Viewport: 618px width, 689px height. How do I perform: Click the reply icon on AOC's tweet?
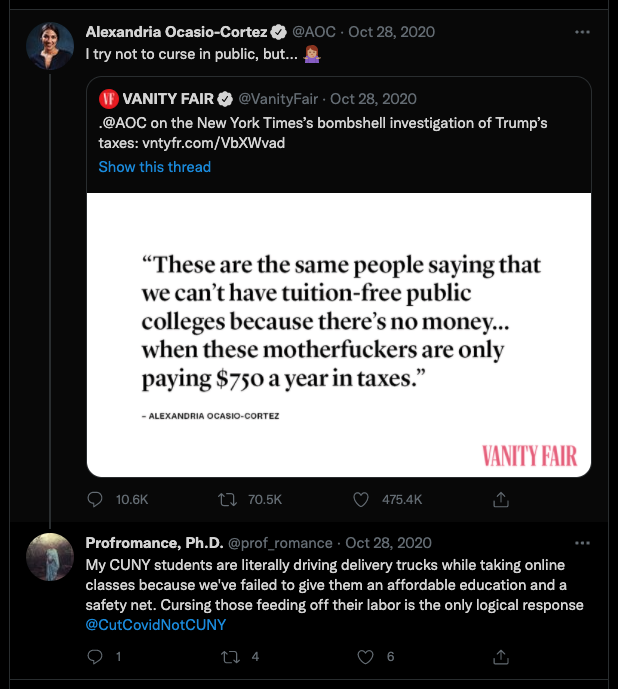tap(96, 499)
